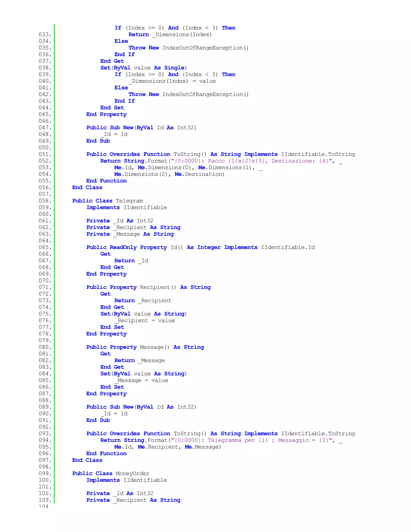Click 'End Class' on line 056

(87, 187)
